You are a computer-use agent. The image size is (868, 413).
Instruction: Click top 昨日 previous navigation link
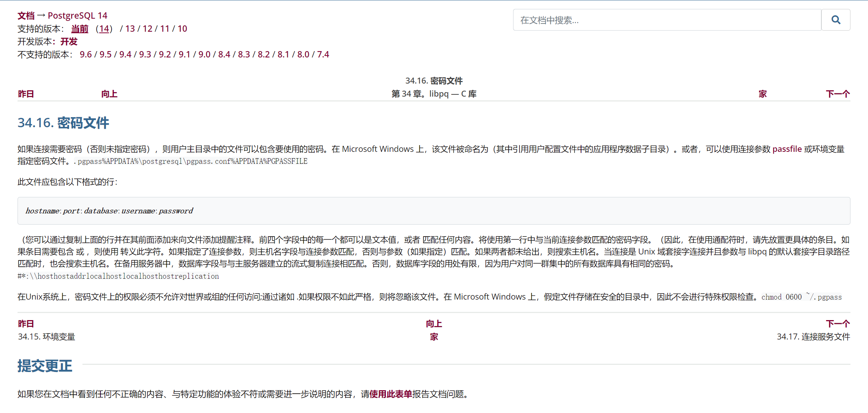click(26, 94)
